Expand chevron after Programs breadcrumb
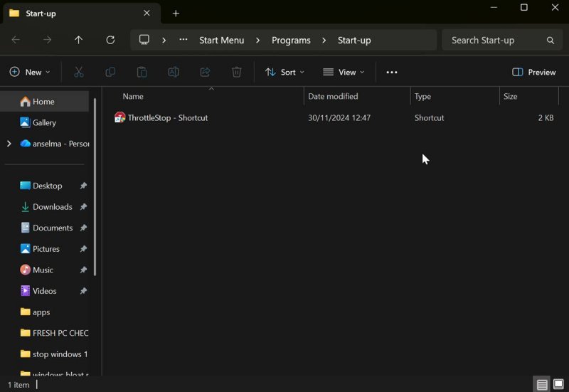This screenshot has width=569, height=392. coord(324,41)
